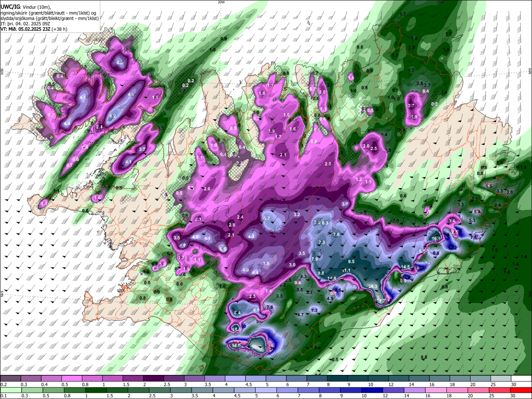The height and width of the screenshot is (399, 532).
Task: Click lower legend swatch between 8 and 9
Action: [329, 390]
